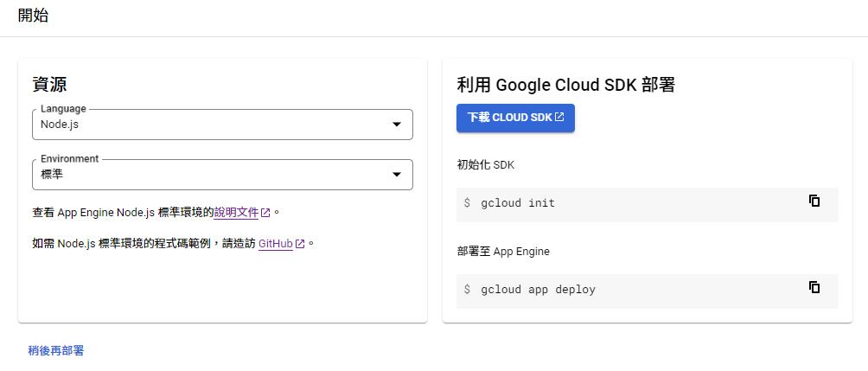868x371 pixels.
Task: Click the gcloud app deploy command text
Action: pyautogui.click(x=538, y=290)
